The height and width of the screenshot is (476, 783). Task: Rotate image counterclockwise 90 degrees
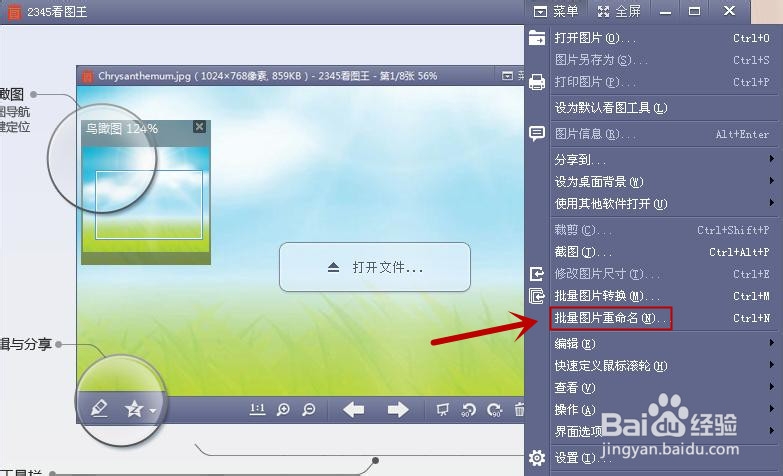[x=468, y=410]
